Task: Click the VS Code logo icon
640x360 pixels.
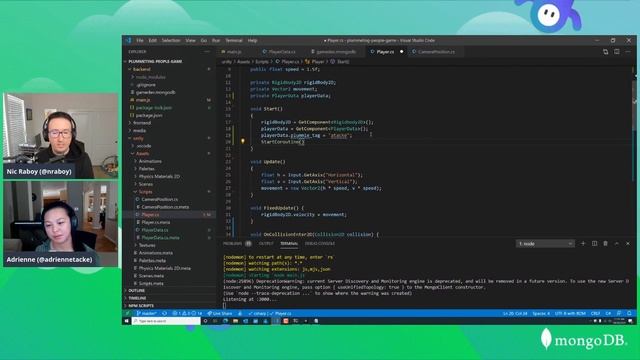Action: click(x=129, y=40)
